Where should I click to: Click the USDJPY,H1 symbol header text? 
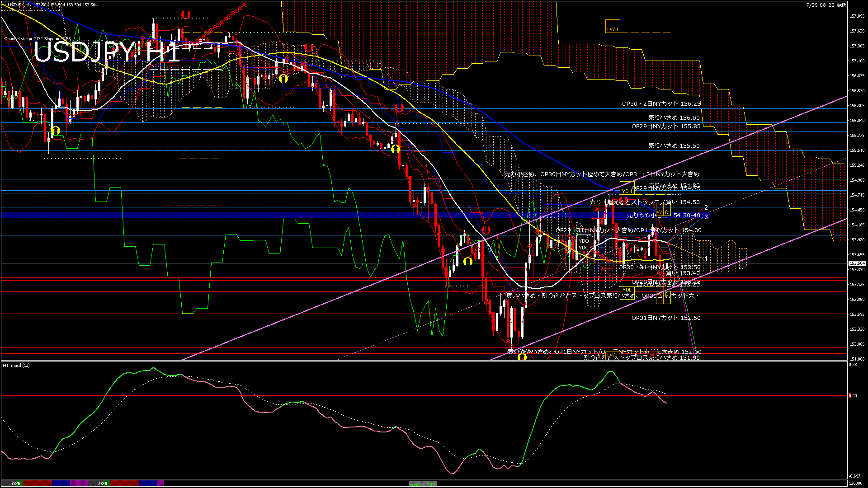[20, 5]
